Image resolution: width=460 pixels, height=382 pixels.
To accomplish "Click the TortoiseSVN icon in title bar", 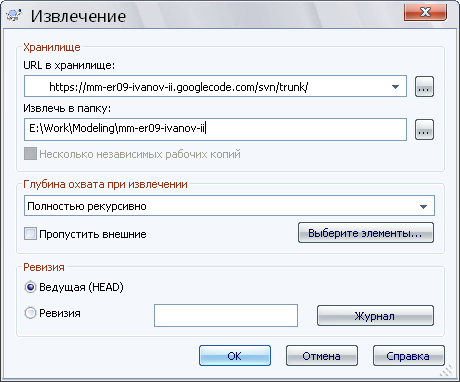I will [x=14, y=15].
